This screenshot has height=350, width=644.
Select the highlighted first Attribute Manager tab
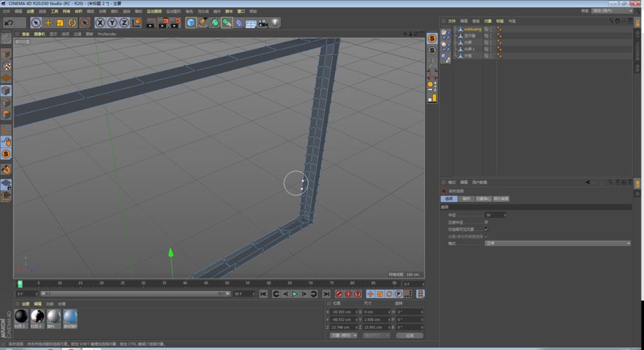[449, 199]
